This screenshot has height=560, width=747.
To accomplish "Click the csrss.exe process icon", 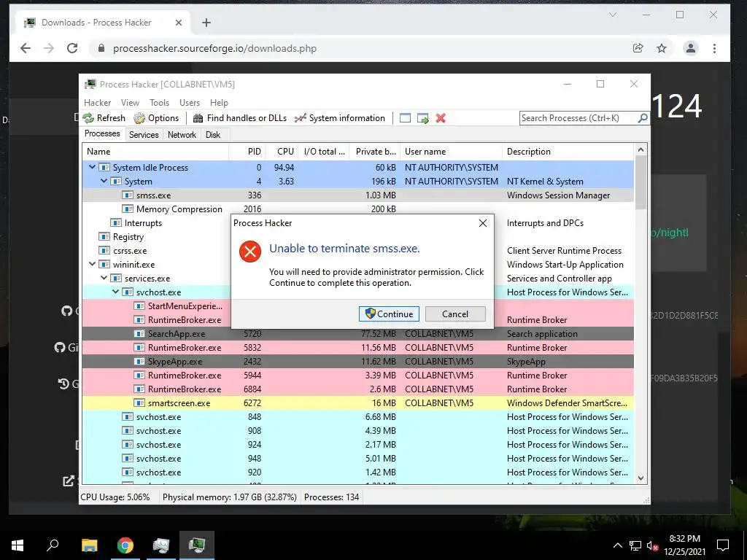I will click(104, 251).
